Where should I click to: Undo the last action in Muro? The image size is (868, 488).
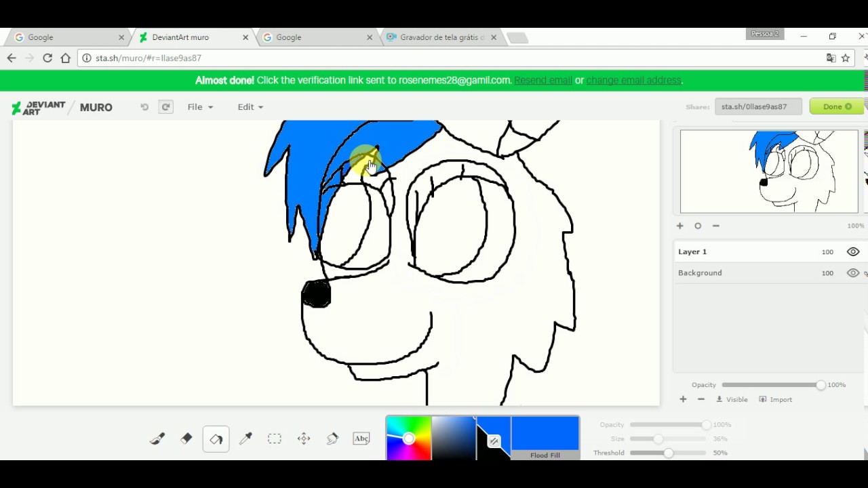click(144, 107)
